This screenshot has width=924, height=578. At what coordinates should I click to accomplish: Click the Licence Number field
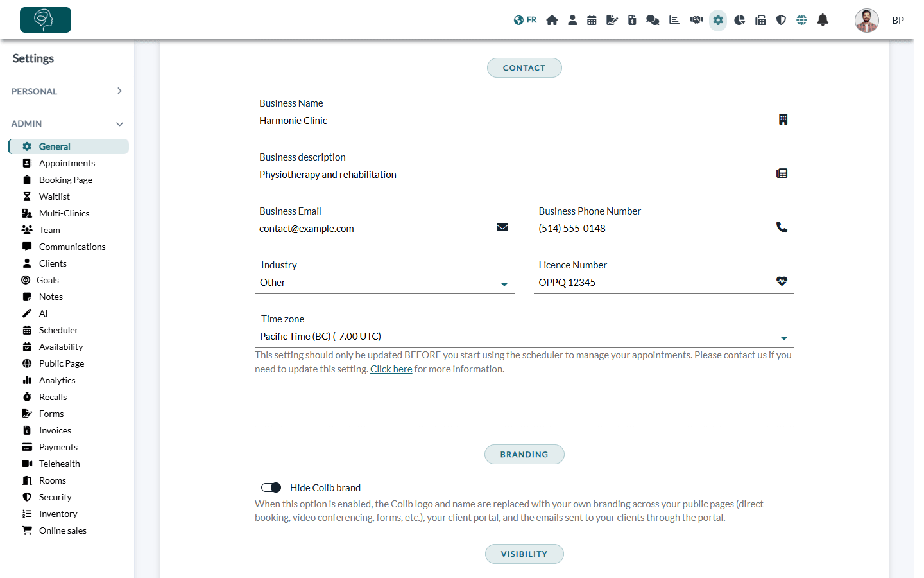tap(664, 283)
